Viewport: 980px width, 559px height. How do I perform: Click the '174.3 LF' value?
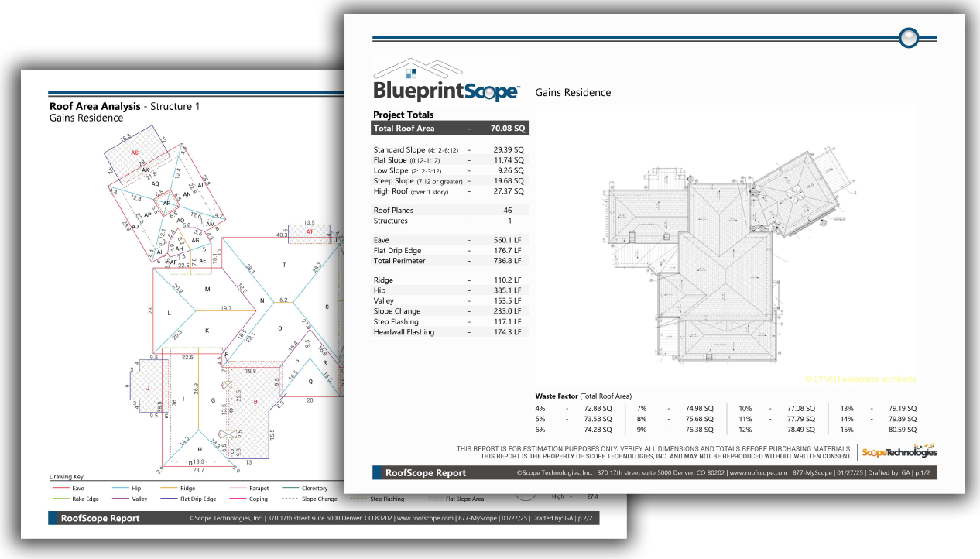[x=507, y=332]
